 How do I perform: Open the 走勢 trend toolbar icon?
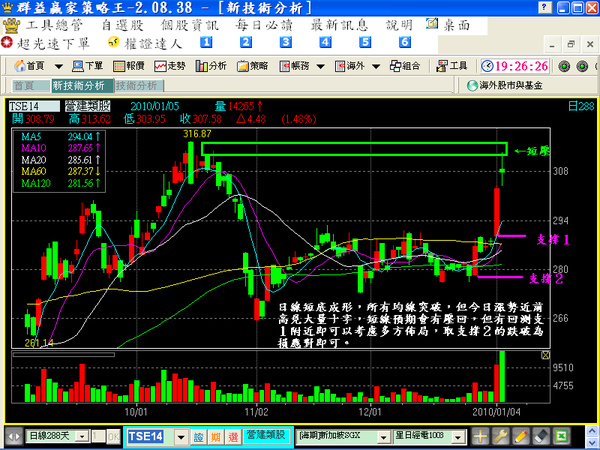click(170, 66)
